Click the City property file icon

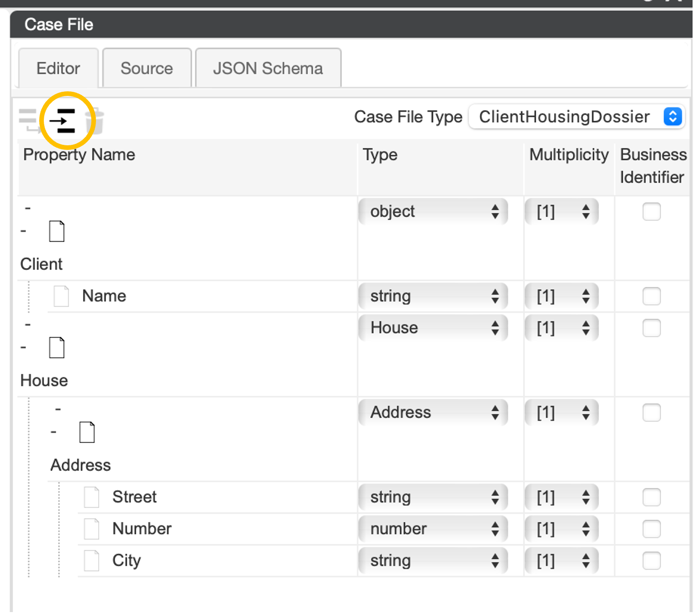91,560
